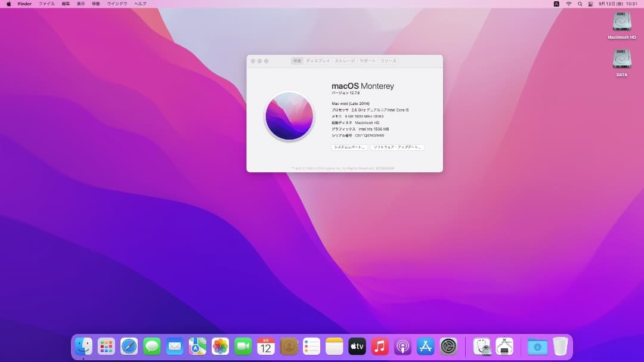
Task: Click the ソフトウェア・アップデート button
Action: pos(398,147)
